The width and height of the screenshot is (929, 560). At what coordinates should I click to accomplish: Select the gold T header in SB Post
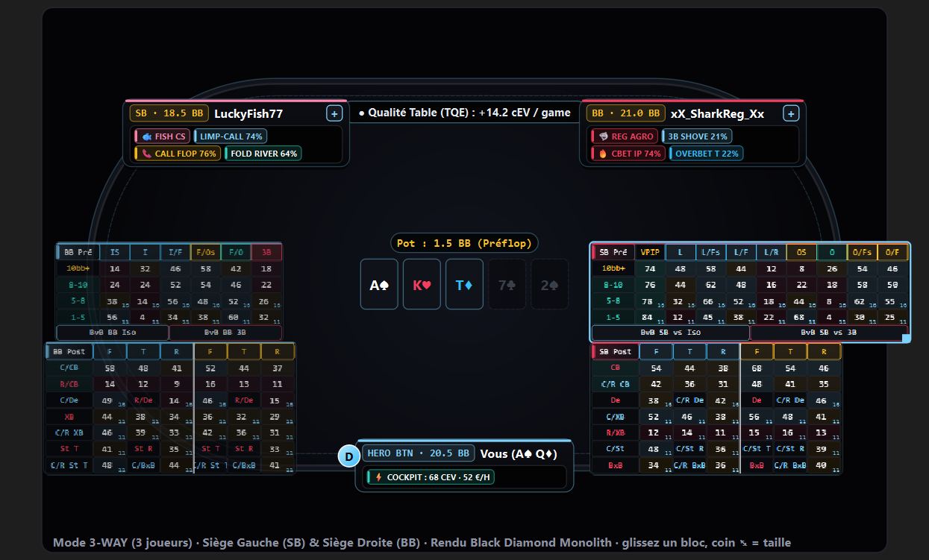click(x=789, y=351)
